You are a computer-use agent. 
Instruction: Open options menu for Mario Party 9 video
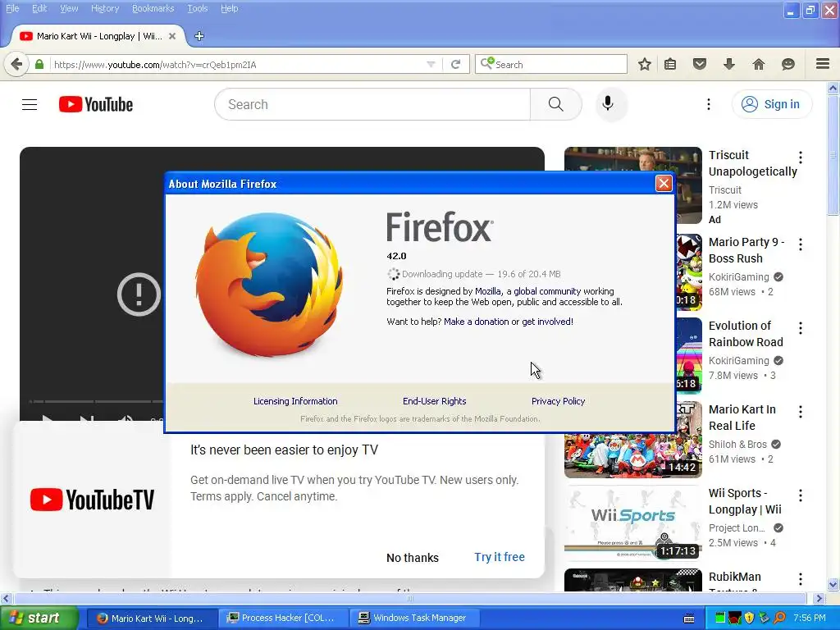tap(801, 244)
